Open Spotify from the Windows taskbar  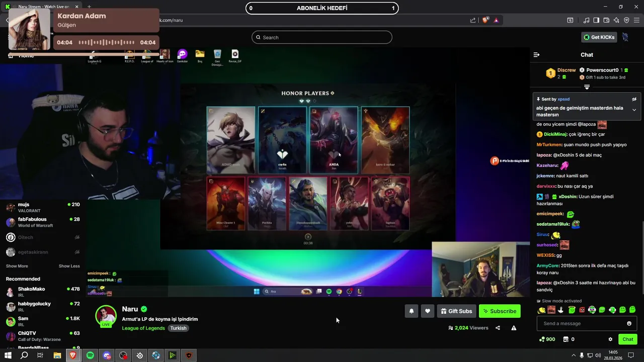coord(90,355)
